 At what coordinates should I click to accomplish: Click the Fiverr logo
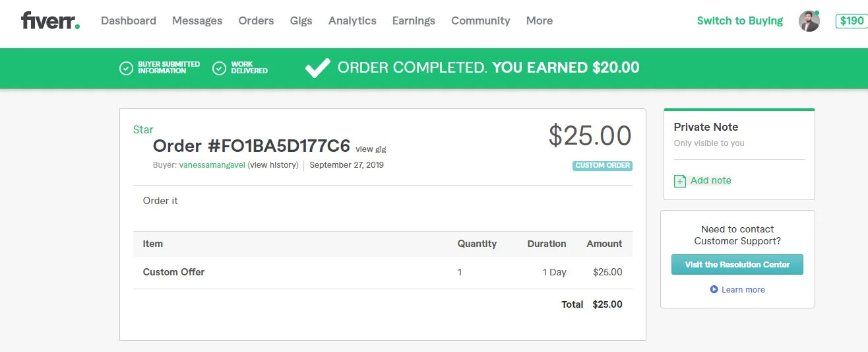(x=50, y=20)
